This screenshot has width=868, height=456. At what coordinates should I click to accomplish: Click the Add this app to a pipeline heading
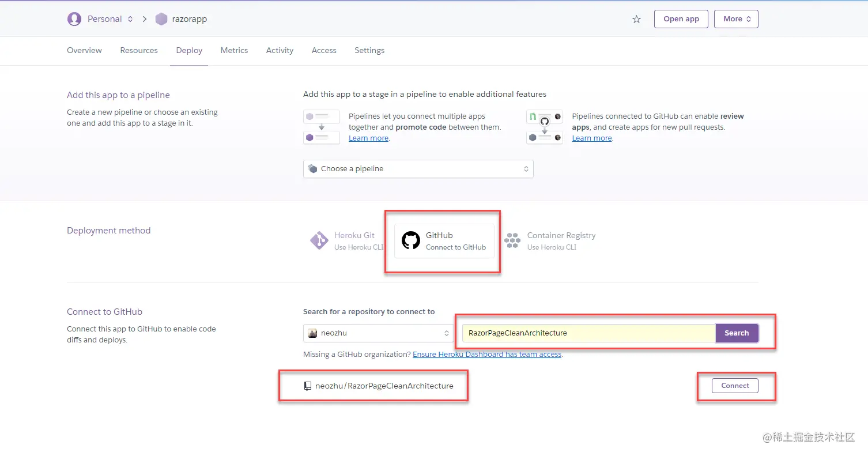coord(118,95)
